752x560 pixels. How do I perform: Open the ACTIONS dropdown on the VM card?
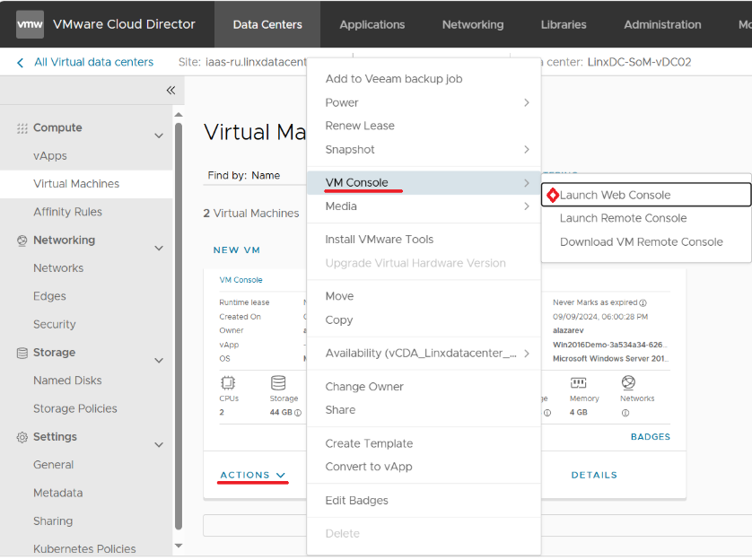click(253, 475)
